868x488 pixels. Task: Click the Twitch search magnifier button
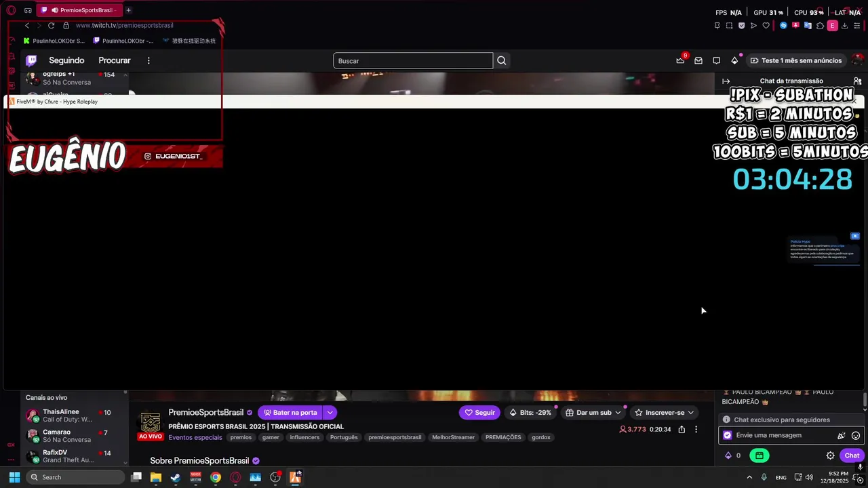tap(502, 60)
